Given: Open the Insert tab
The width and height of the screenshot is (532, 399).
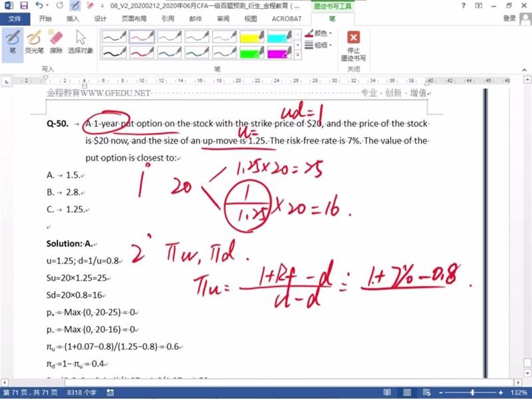Looking at the screenshot, I should coord(72,19).
